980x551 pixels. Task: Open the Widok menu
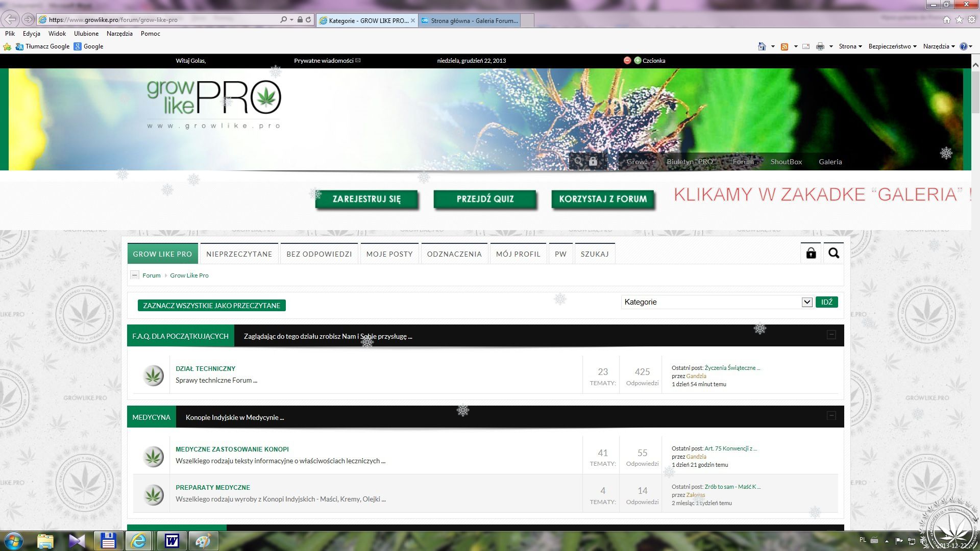(x=57, y=34)
